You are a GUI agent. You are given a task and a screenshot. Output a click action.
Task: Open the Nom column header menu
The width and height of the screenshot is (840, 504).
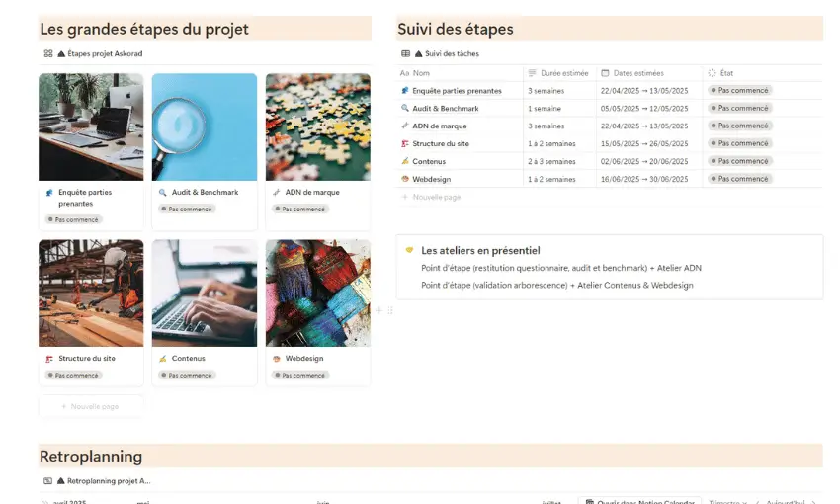point(460,73)
